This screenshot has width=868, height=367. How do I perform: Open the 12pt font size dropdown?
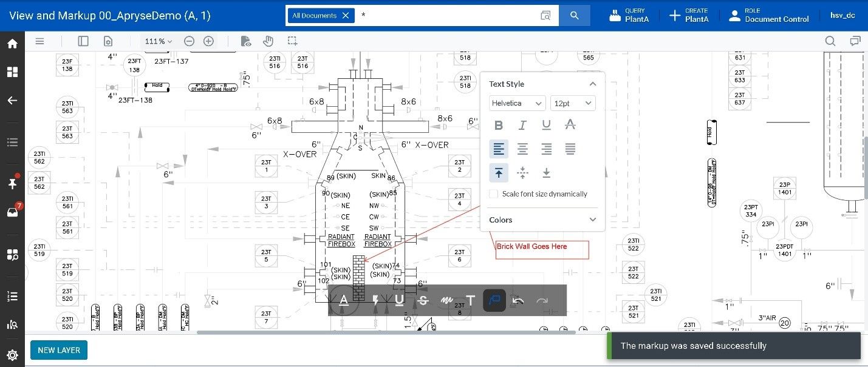point(573,103)
